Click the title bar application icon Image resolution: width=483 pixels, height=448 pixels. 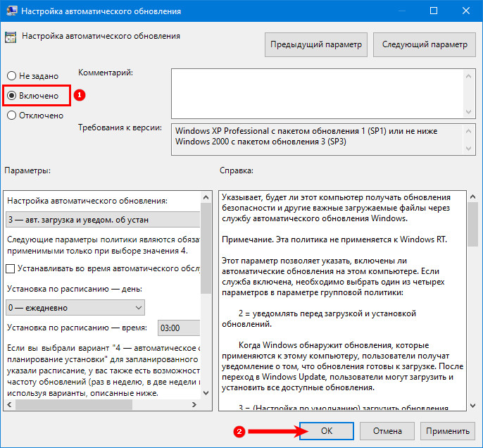point(11,11)
